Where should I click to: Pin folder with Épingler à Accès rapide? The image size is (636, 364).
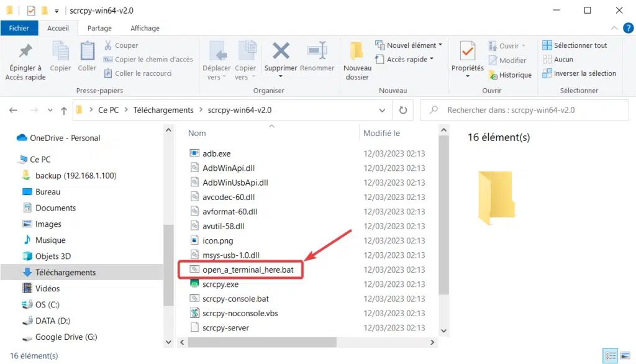[x=25, y=61]
